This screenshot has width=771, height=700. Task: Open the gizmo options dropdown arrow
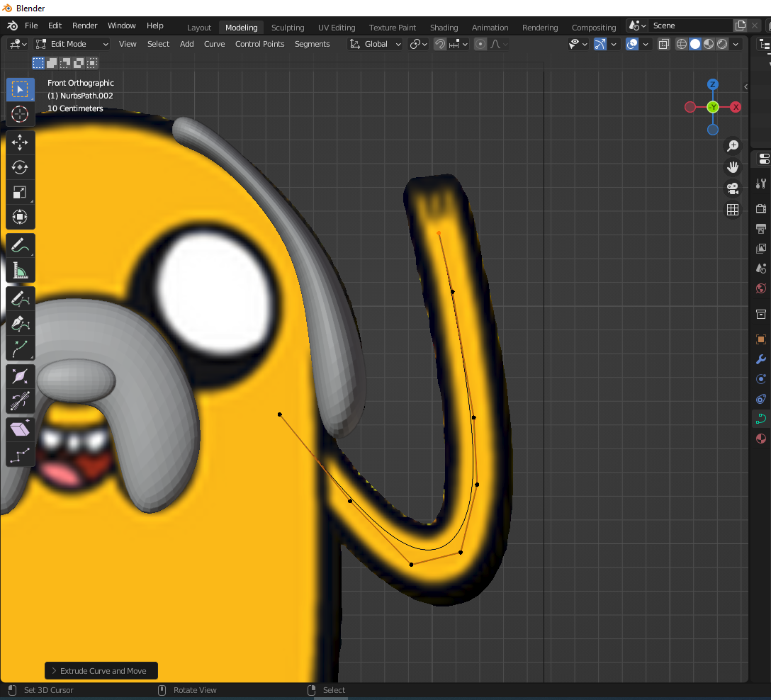tap(614, 44)
